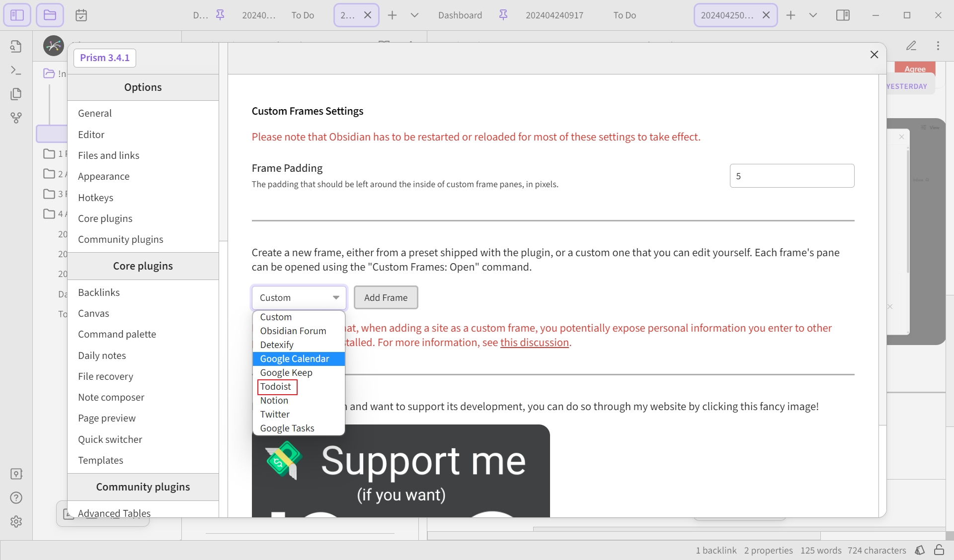Expand the Custom preset dropdown
The image size is (954, 560).
pos(299,297)
